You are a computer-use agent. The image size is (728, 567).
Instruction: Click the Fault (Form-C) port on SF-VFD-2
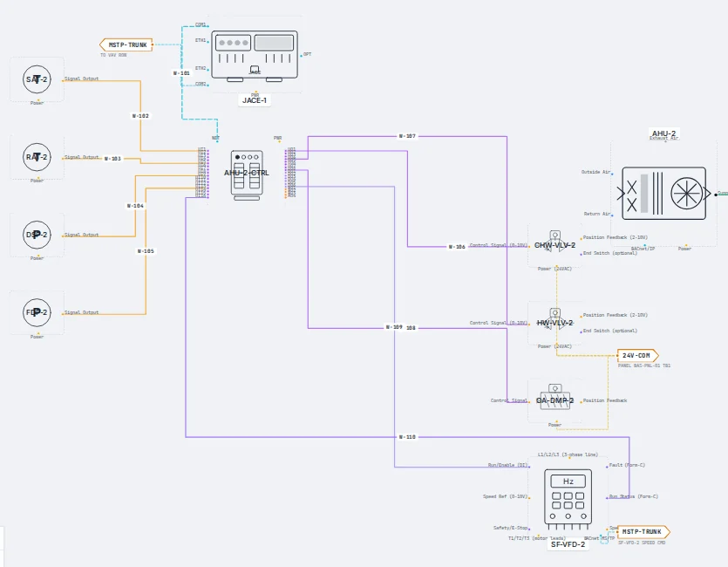pos(607,466)
